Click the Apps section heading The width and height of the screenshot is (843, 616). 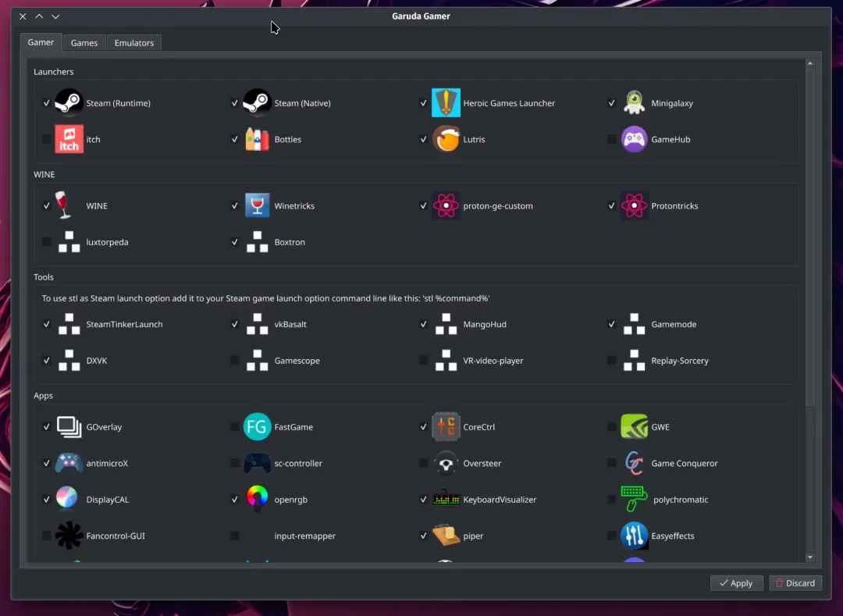pos(43,395)
